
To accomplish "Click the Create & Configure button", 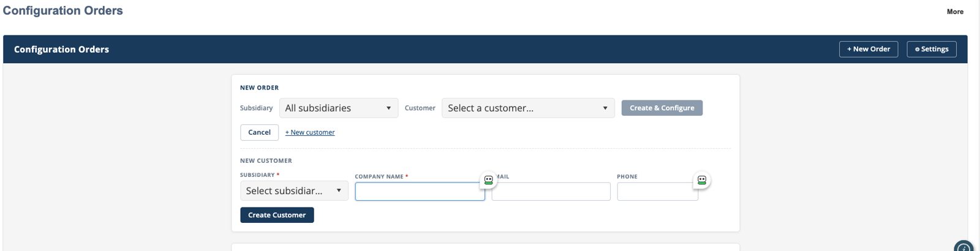I will point(662,108).
